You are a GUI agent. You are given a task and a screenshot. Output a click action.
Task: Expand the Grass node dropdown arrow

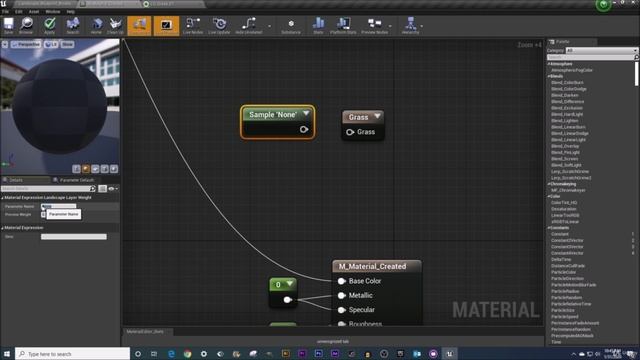click(x=378, y=117)
